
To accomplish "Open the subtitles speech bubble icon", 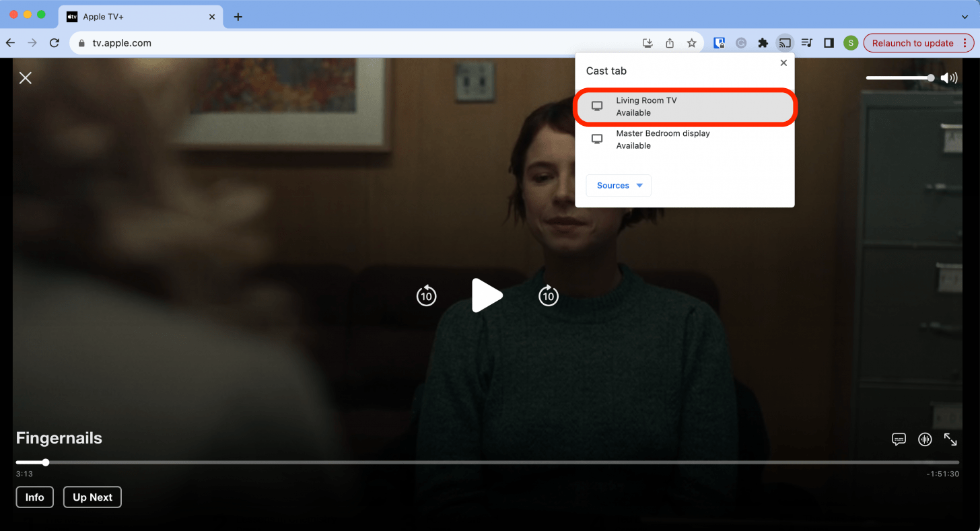I will [x=899, y=439].
